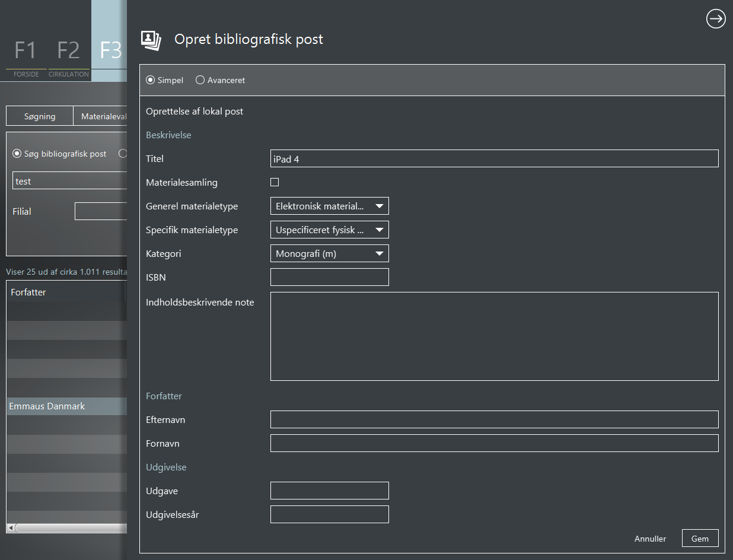Open the Specifik materialetype dropdown
This screenshot has height=560, width=733.
(330, 230)
